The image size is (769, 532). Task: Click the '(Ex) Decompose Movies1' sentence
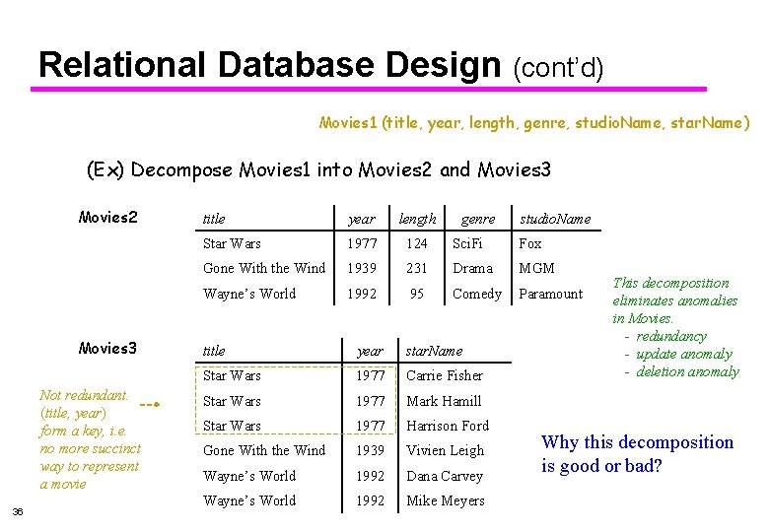pyautogui.click(x=318, y=170)
